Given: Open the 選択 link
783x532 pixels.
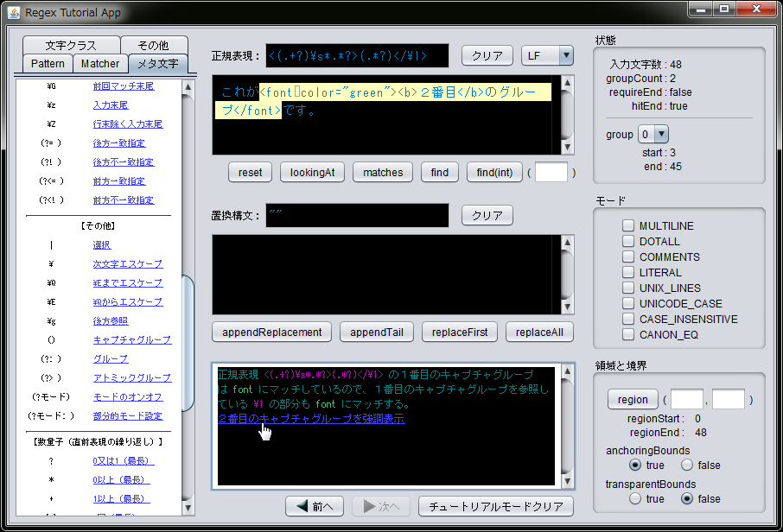Looking at the screenshot, I should 102,244.
